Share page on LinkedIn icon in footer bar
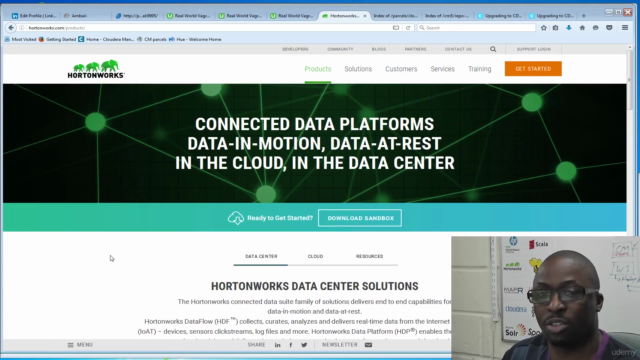 278,345
